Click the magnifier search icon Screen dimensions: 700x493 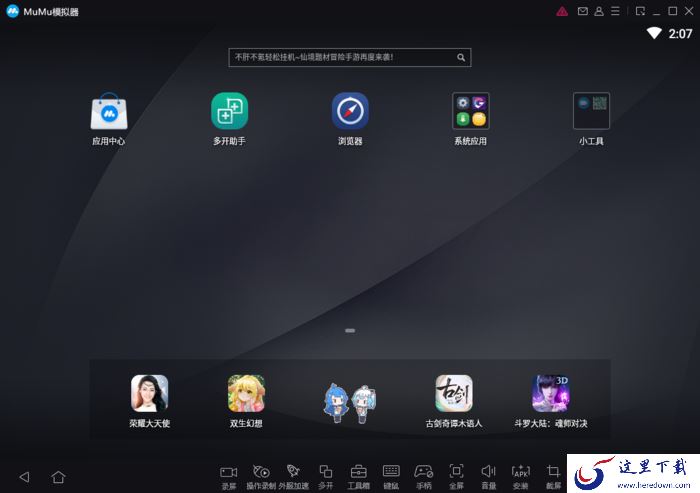tap(461, 58)
